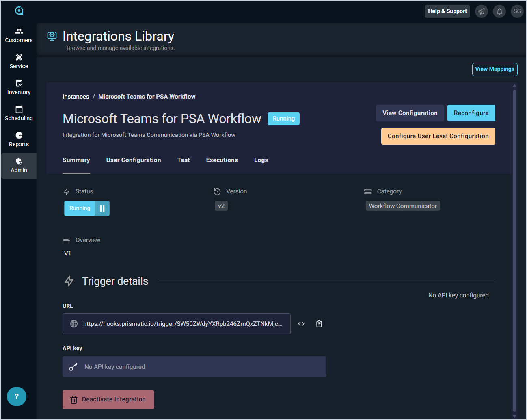This screenshot has width=527, height=420.
Task: Show code snippet for trigger URL
Action: [x=301, y=324]
